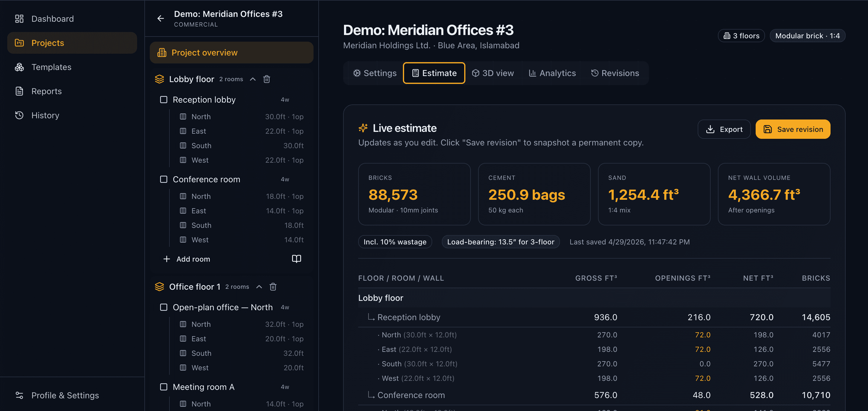Open the Templates page

pos(72,67)
